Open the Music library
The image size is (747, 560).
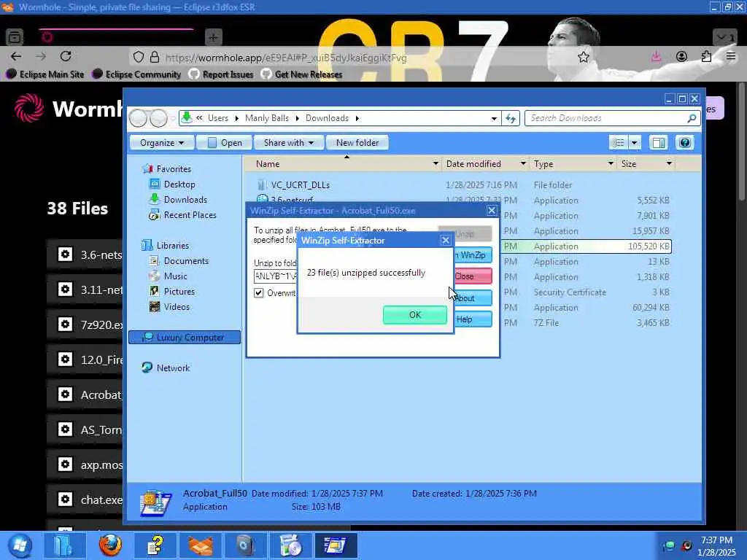tap(175, 276)
